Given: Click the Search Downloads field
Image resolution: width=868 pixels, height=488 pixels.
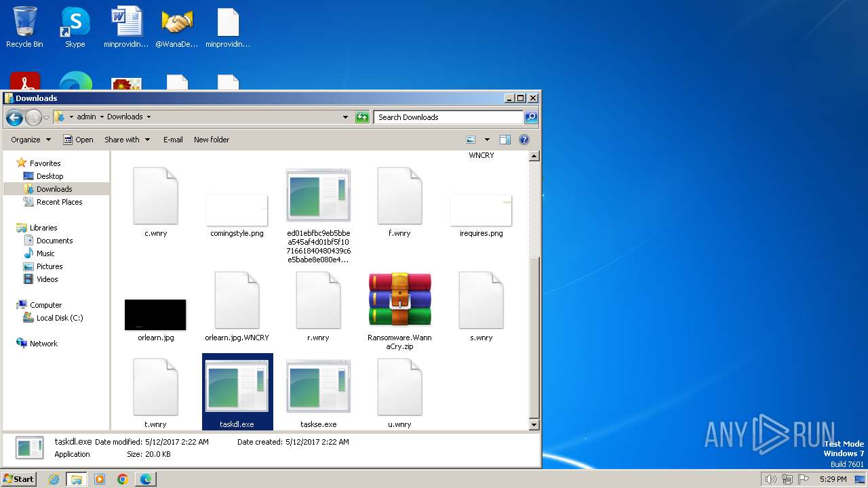Looking at the screenshot, I should (448, 117).
